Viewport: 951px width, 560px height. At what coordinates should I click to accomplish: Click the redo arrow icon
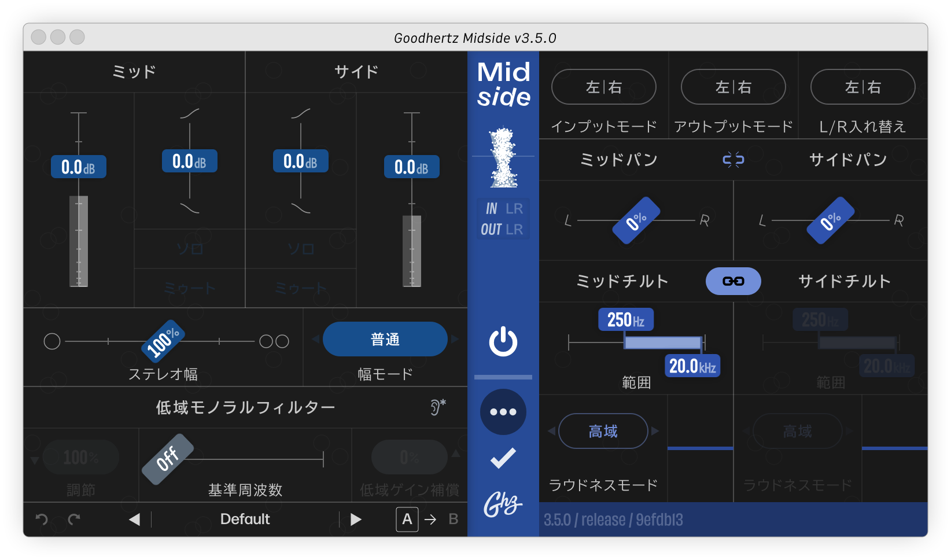click(74, 520)
